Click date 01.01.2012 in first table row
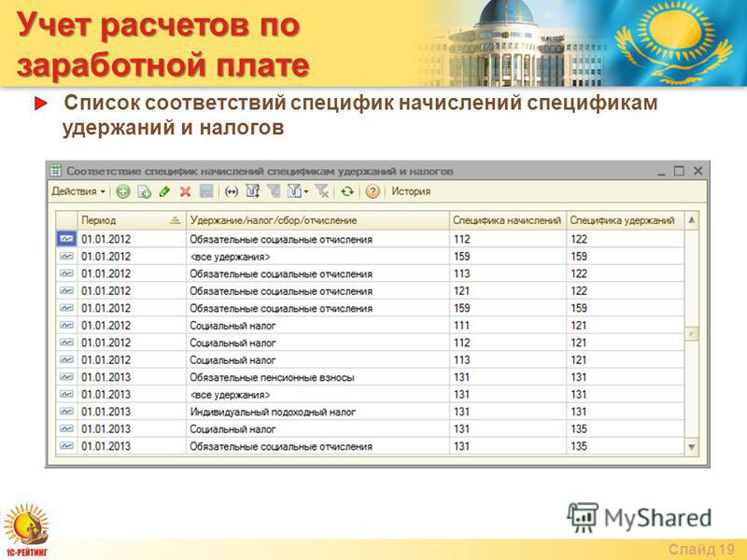The image size is (747, 560). pyautogui.click(x=106, y=240)
